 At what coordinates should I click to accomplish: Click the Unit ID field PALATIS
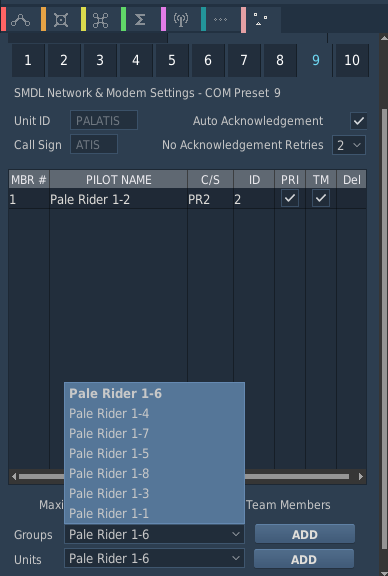pos(104,120)
